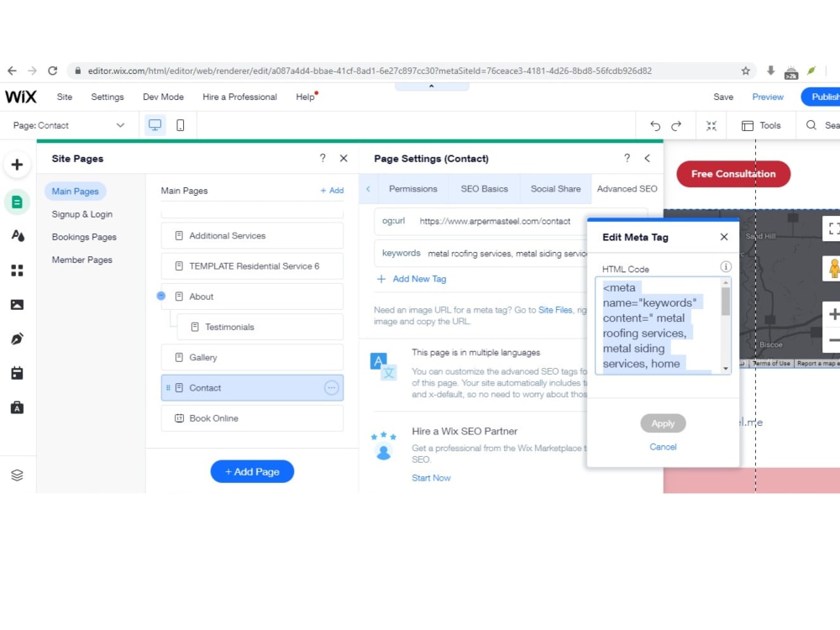Click the browser reload icon

point(52,71)
